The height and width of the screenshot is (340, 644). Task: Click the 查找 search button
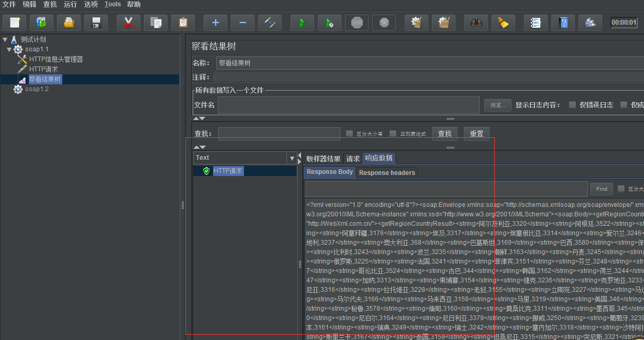[x=445, y=134]
